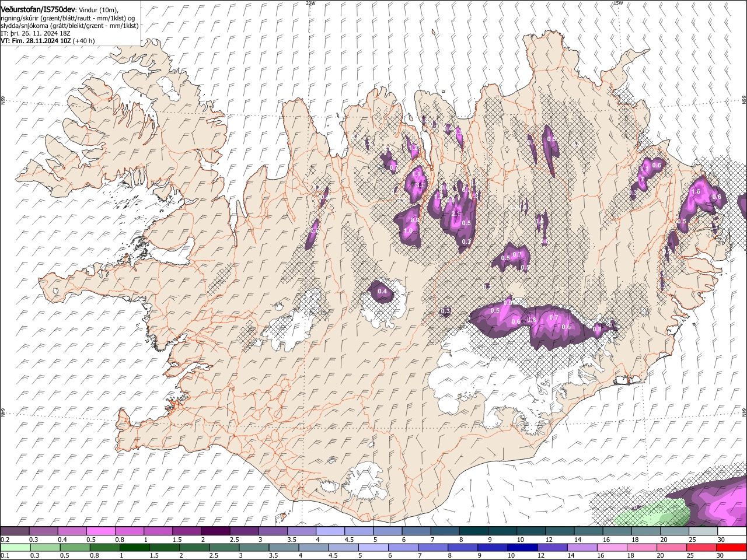Screen dimensions: 747x560
Task: Pick the royal blue rain swatch for 8–9
Action: coord(463,547)
